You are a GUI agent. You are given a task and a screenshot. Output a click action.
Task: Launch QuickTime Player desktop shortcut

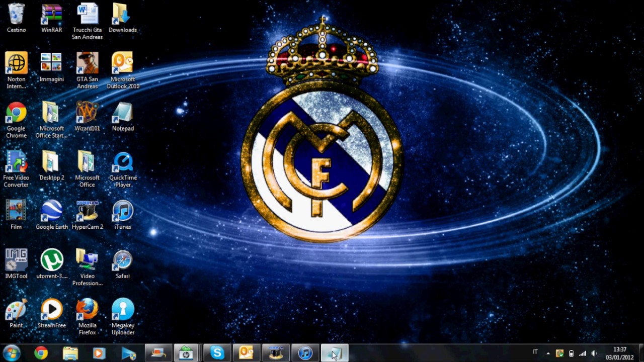pyautogui.click(x=123, y=169)
